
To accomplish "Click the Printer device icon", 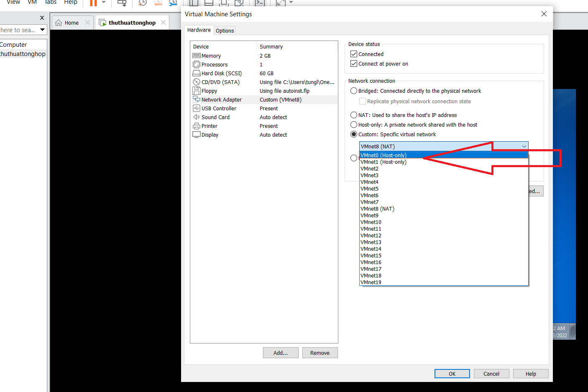I will coord(197,126).
